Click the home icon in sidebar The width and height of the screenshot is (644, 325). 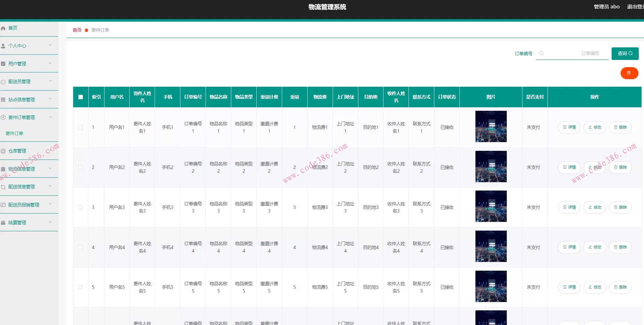3,28
